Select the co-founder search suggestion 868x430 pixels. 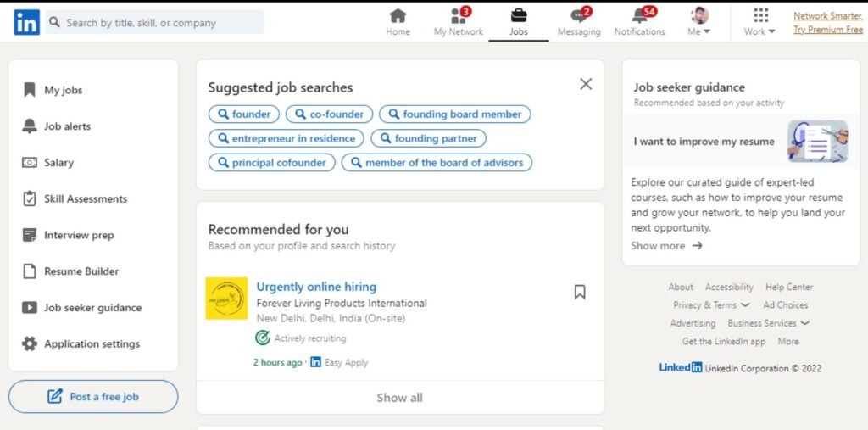[330, 114]
